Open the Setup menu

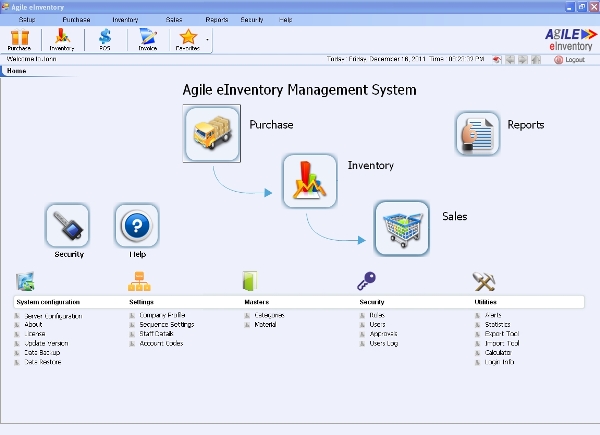(27, 20)
